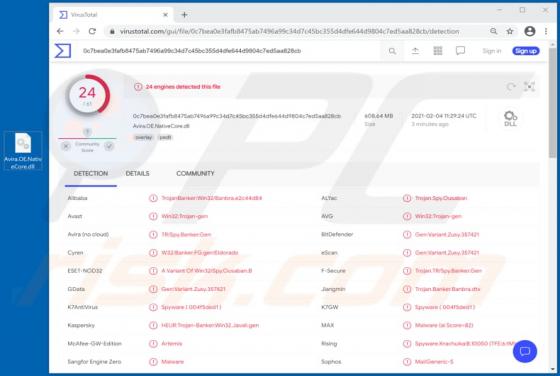Click community score downvote X icon
This screenshot has height=376, width=560.
pos(66,146)
